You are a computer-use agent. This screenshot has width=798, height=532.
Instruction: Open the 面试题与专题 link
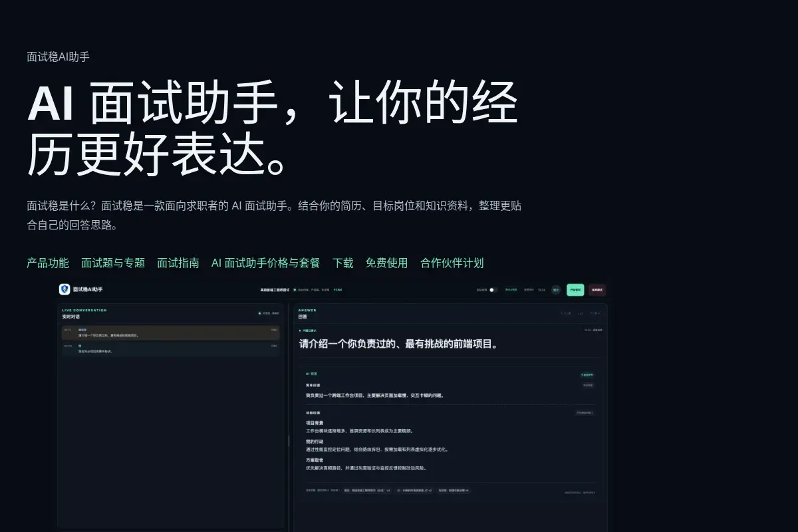(113, 263)
